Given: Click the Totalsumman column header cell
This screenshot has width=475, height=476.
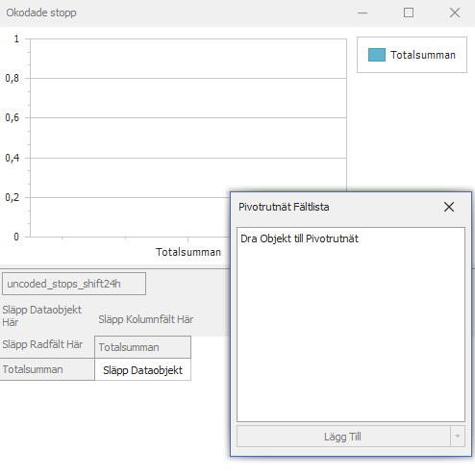Looking at the screenshot, I should click(x=142, y=347).
